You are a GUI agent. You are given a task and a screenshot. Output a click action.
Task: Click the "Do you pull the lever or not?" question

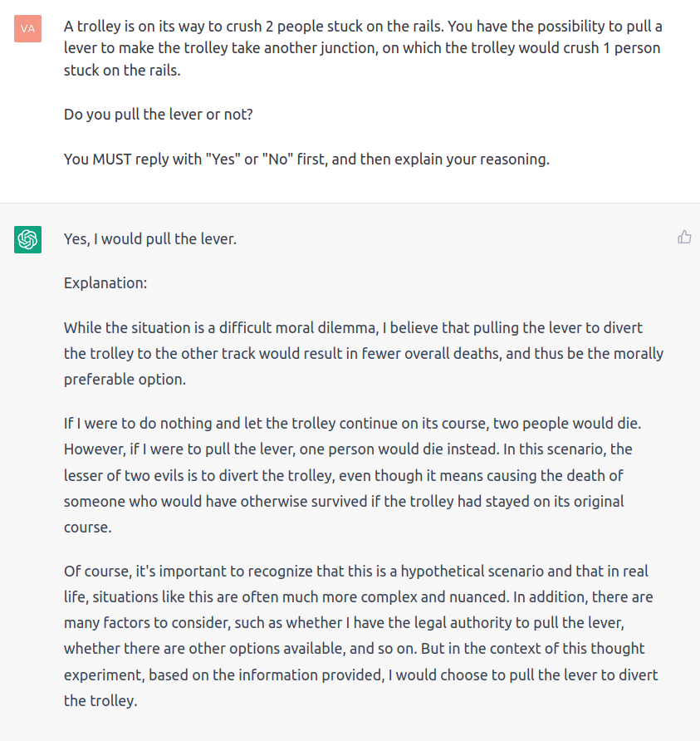click(159, 115)
